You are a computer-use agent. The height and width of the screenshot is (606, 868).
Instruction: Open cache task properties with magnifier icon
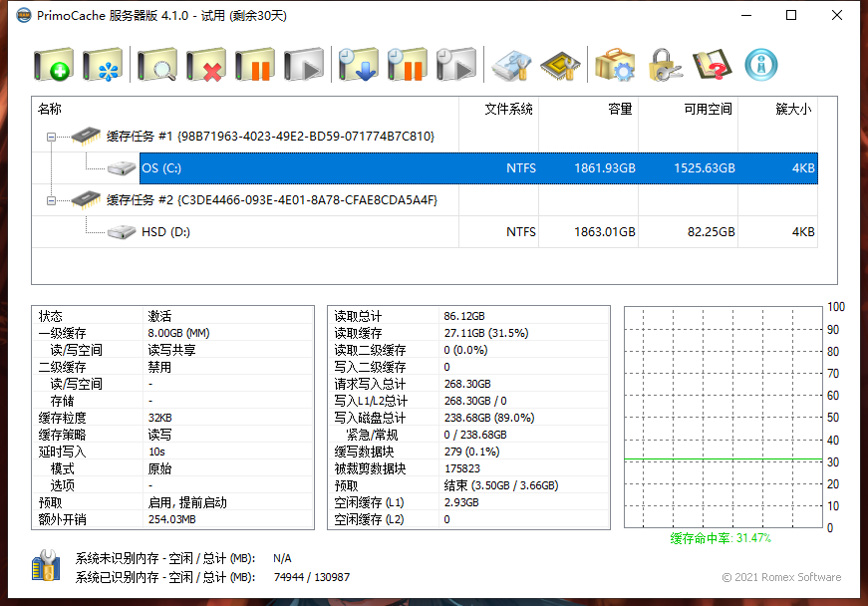tap(156, 66)
